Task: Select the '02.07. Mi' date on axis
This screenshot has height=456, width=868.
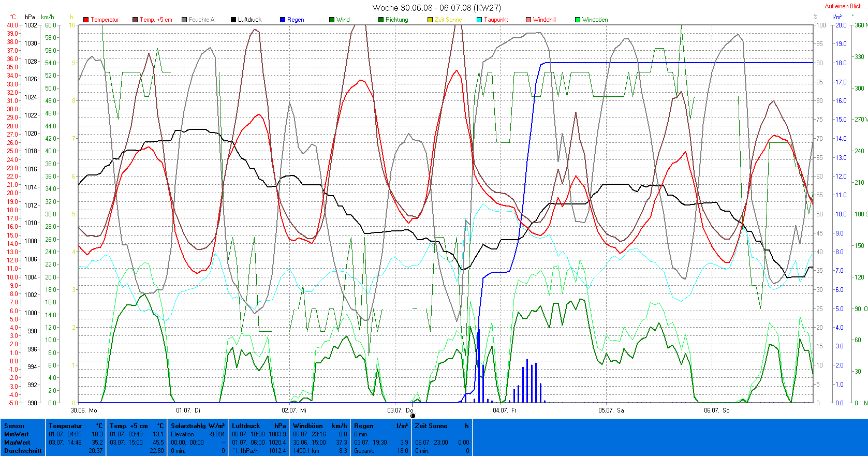Action: (294, 410)
